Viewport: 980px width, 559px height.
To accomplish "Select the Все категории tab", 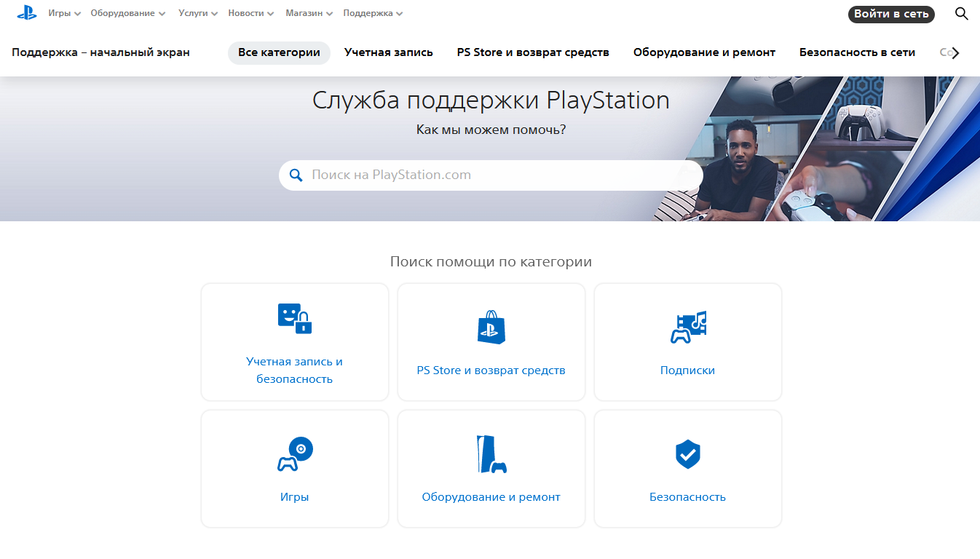I will click(279, 52).
